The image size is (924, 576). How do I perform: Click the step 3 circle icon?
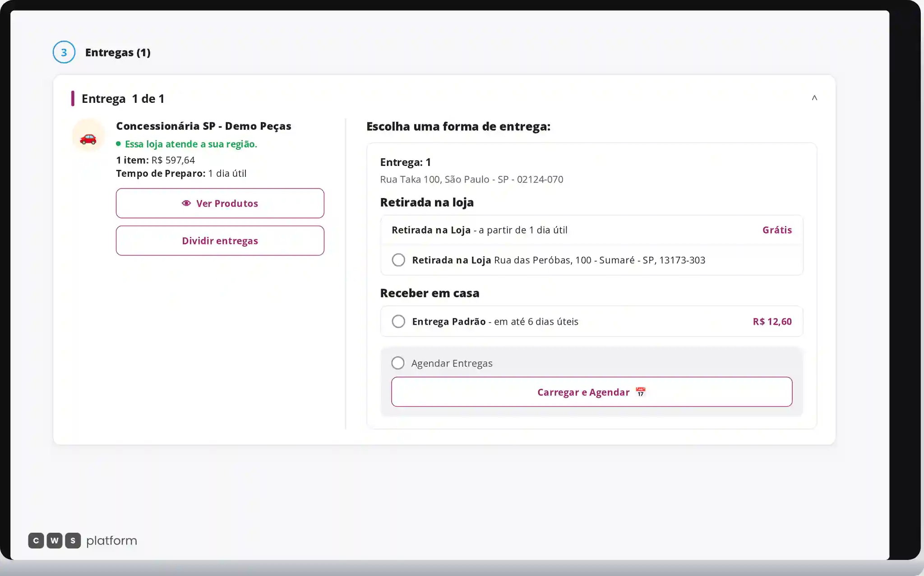(64, 52)
